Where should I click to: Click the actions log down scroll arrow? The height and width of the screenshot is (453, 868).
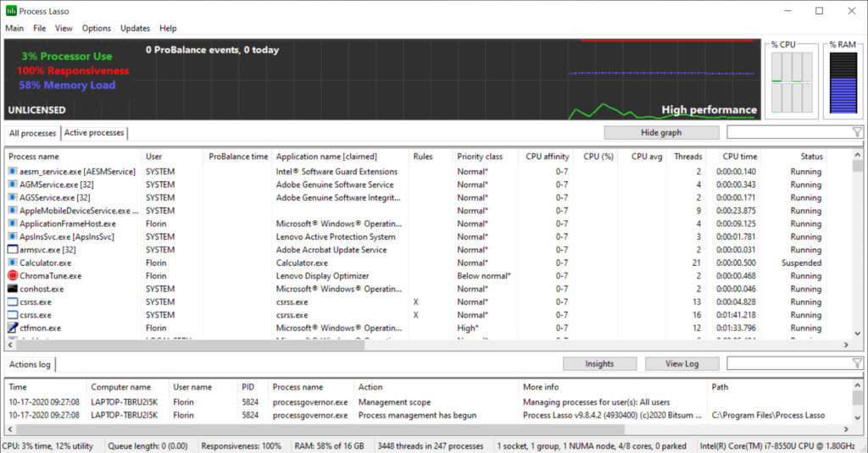(858, 417)
